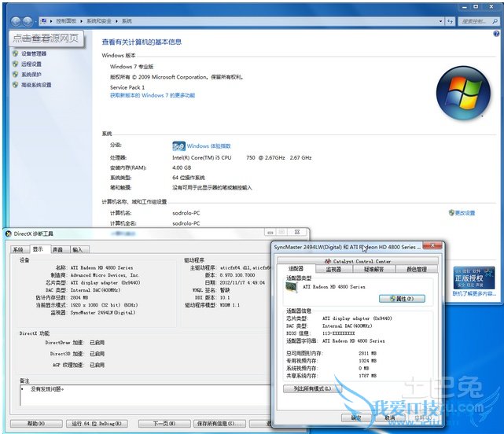
Task: Click the 更改设置 link
Action: [465, 212]
